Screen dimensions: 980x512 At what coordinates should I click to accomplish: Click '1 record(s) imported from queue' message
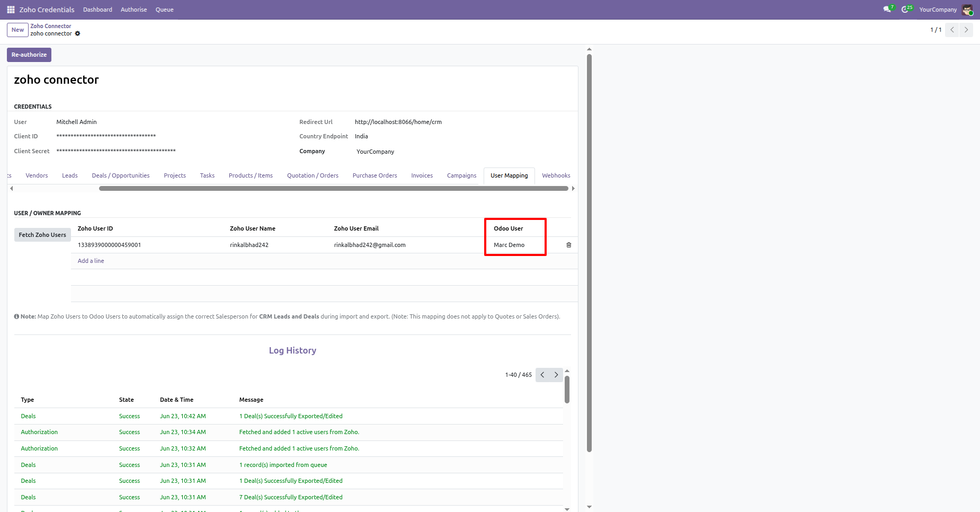tap(283, 465)
